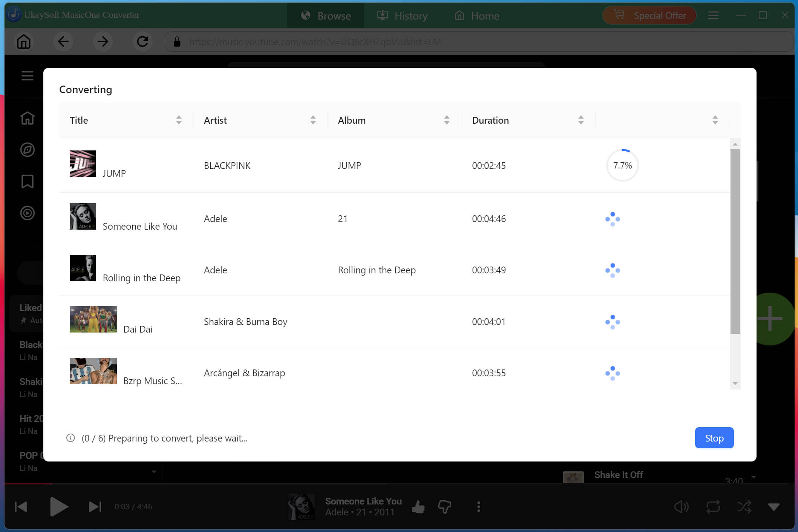Screen dimensions: 798x532
Task: Click the URL address field
Action: click(x=479, y=41)
